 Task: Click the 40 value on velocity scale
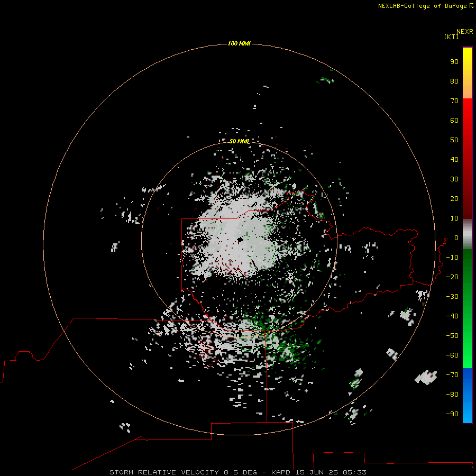pos(454,159)
